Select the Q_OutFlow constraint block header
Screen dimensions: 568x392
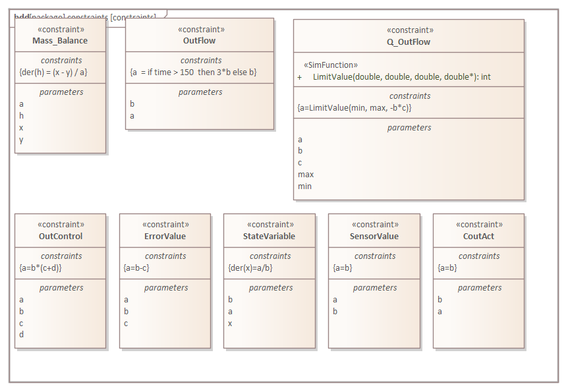409,42
